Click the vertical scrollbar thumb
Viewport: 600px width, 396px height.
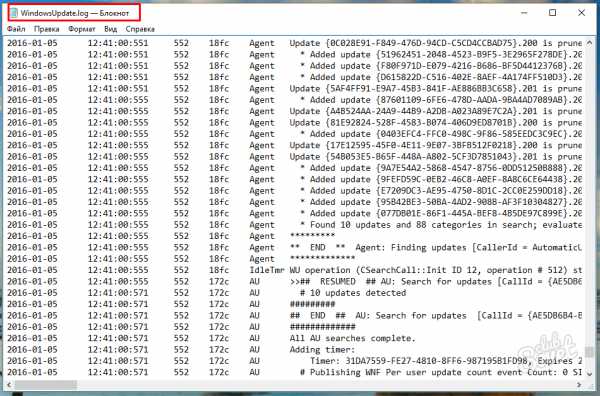pyautogui.click(x=589, y=351)
